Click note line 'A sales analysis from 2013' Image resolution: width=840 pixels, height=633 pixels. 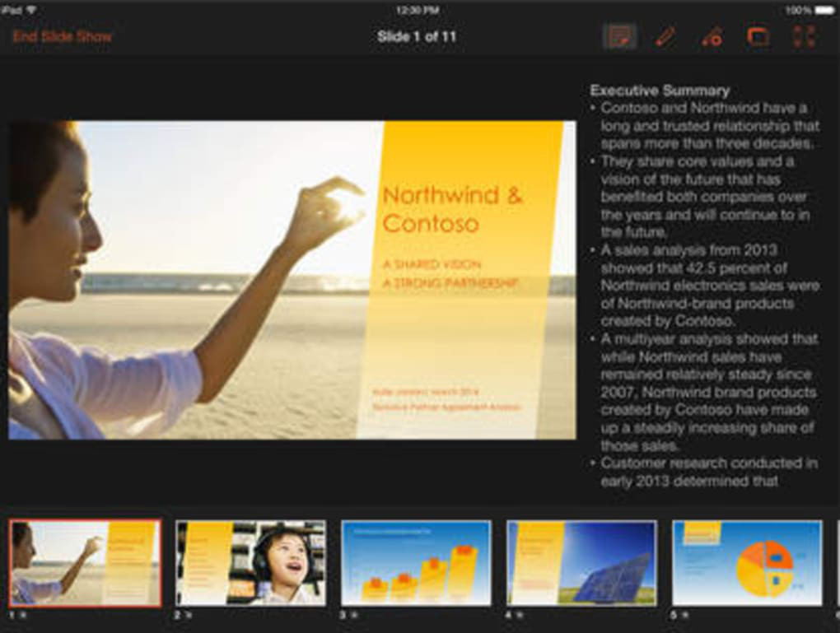[x=689, y=250]
